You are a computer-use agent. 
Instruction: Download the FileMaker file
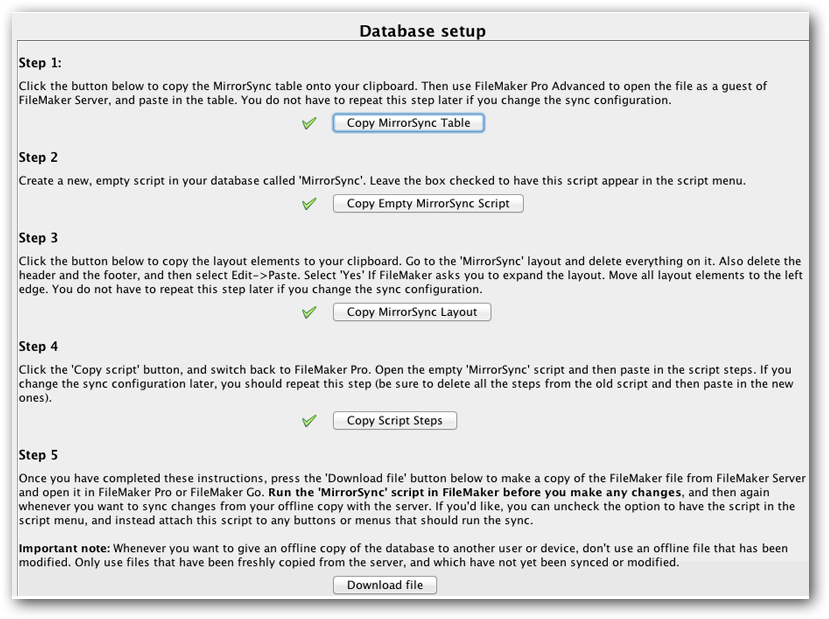click(x=385, y=585)
